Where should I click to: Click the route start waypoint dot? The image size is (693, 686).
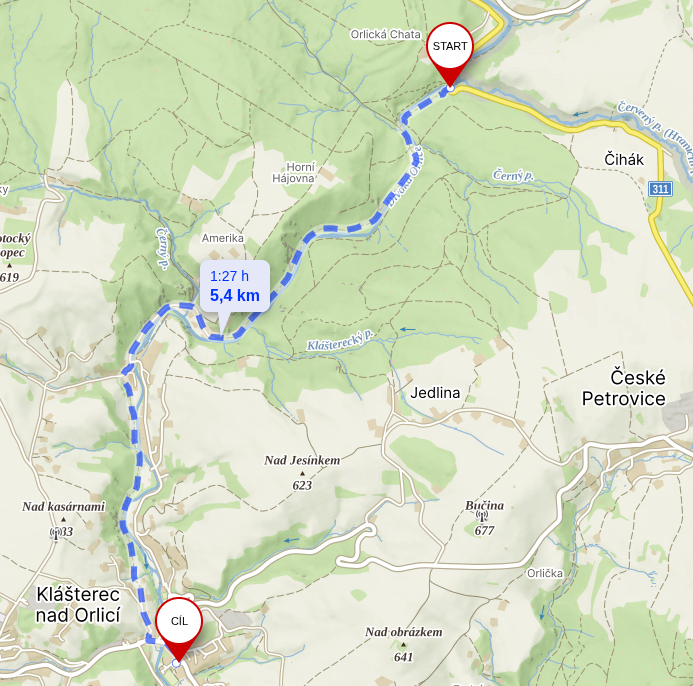point(450,88)
